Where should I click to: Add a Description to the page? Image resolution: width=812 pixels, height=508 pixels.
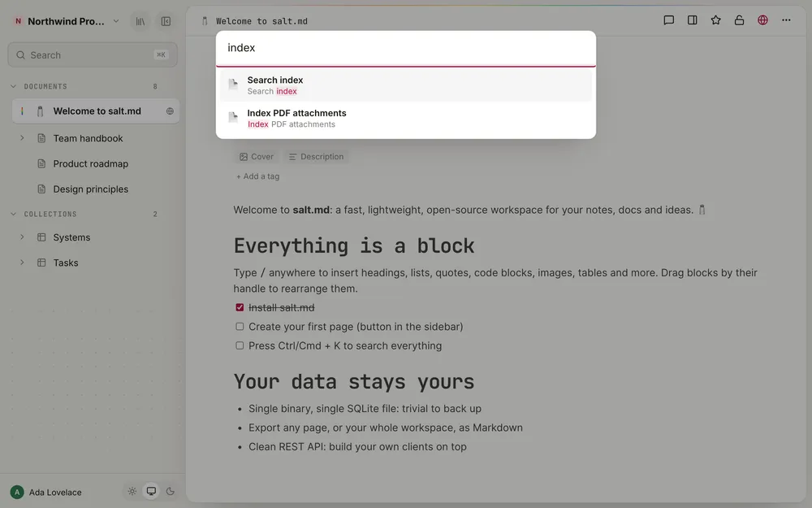pos(316,157)
